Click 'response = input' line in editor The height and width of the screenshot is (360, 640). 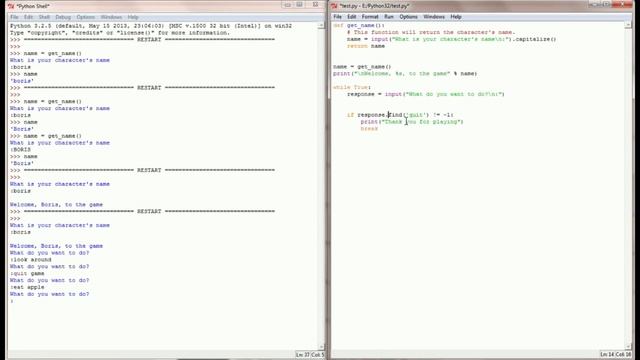426,94
